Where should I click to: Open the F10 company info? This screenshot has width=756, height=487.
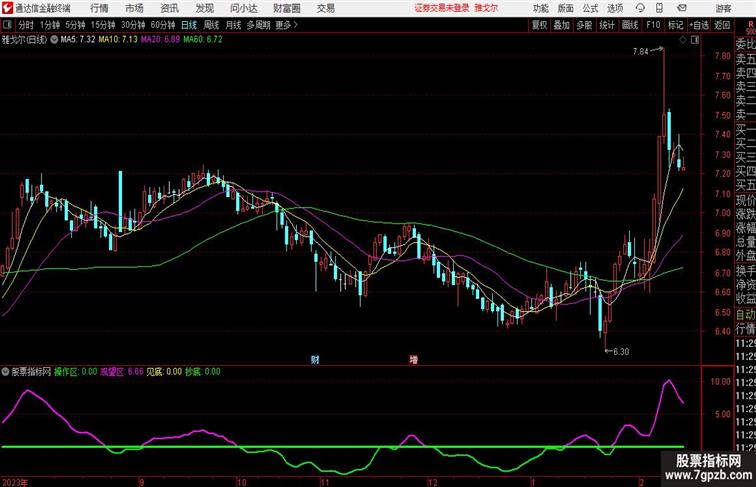[653, 25]
